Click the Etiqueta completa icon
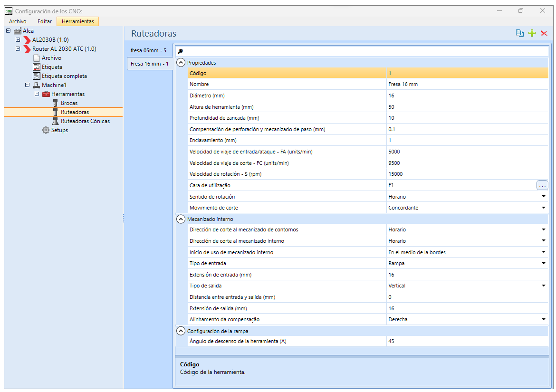The image size is (556, 392). 37,76
